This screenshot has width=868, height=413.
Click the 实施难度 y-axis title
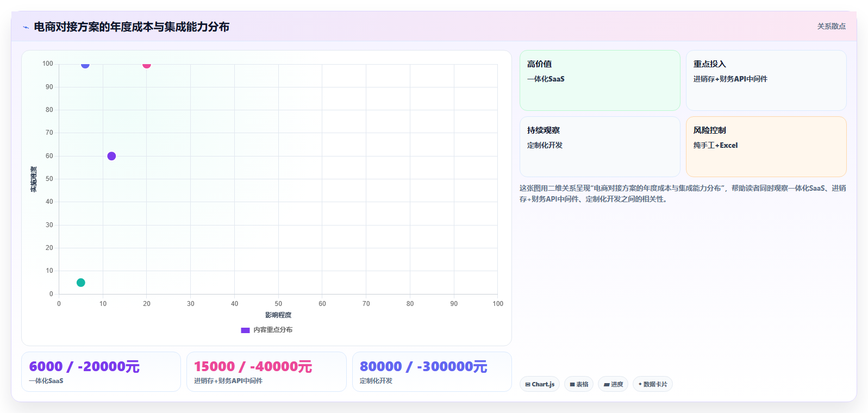(x=34, y=179)
